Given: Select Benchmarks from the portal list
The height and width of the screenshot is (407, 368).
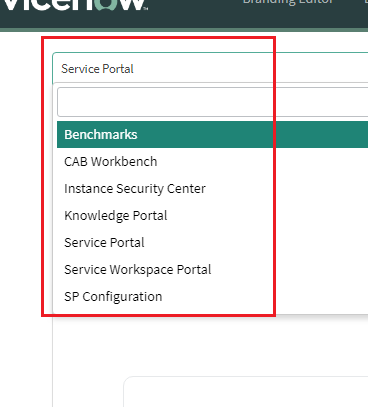Looking at the screenshot, I should tap(213, 135).
